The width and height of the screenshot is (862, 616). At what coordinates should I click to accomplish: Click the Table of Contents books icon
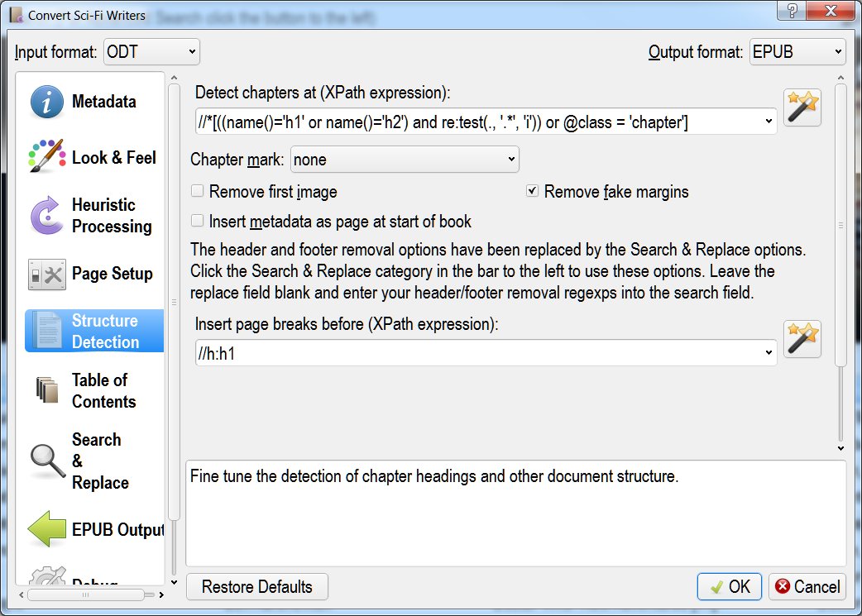point(46,390)
